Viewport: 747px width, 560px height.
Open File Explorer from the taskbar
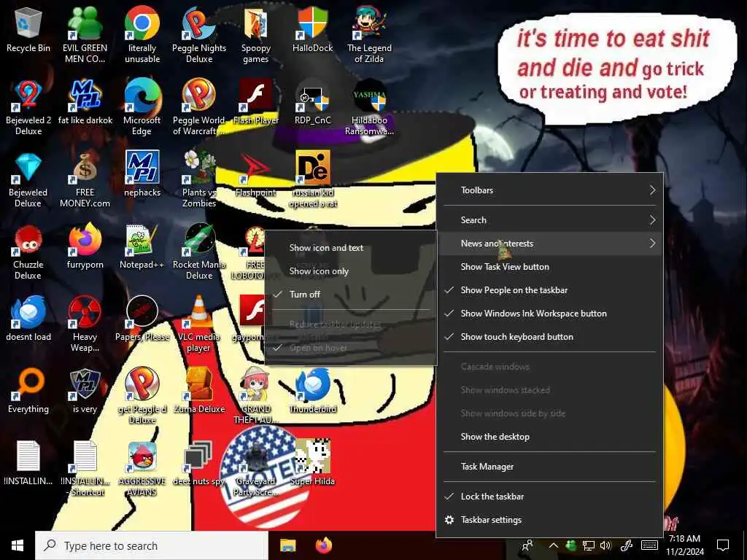[287, 545]
